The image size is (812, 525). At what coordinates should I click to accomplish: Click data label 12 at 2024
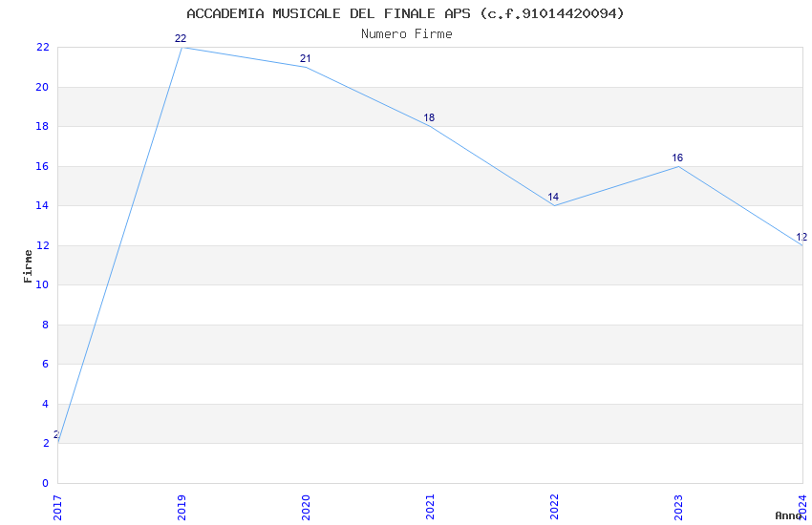[801, 237]
